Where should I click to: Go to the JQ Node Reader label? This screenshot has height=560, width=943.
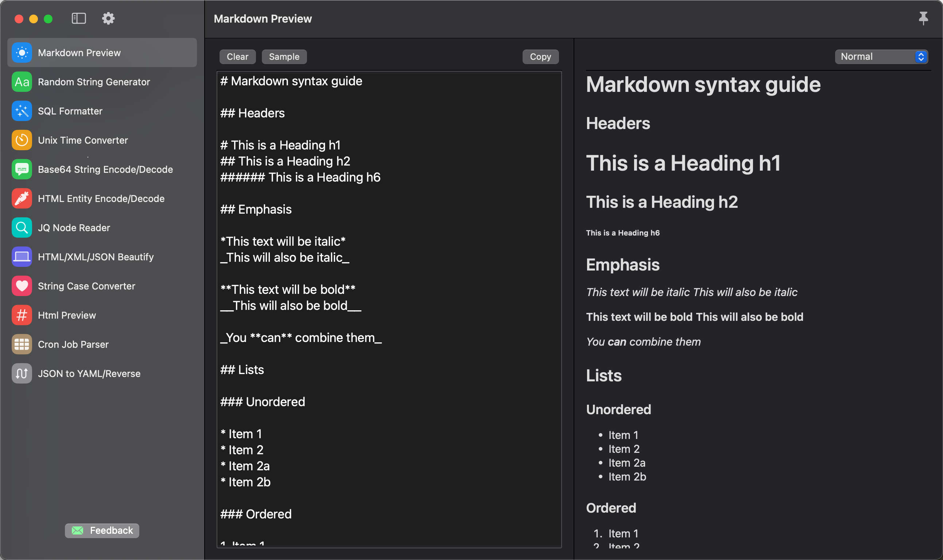click(x=74, y=227)
